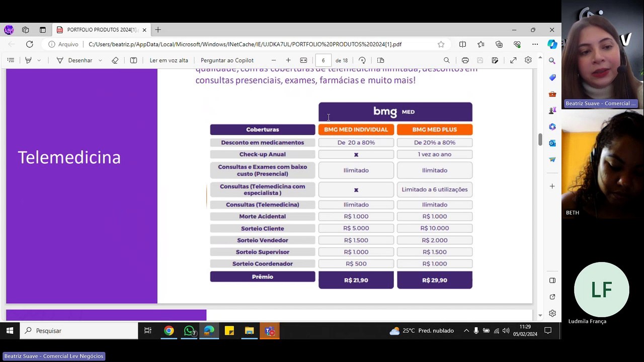Open the Windows Start menu
644x362 pixels.
tap(10, 331)
